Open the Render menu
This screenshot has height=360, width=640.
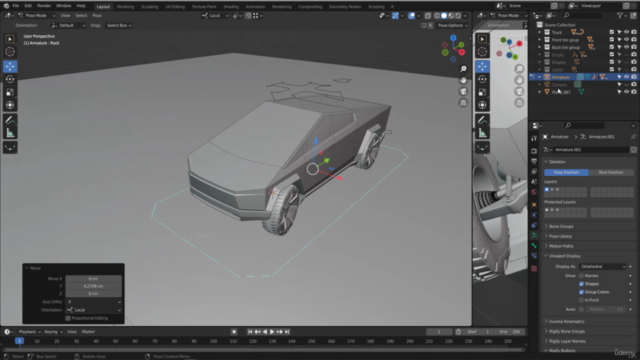click(44, 6)
